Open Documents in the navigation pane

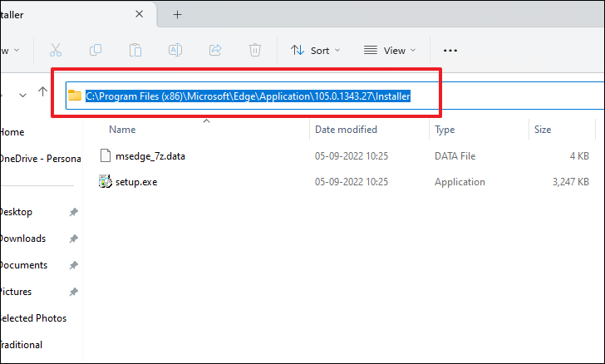pos(23,265)
